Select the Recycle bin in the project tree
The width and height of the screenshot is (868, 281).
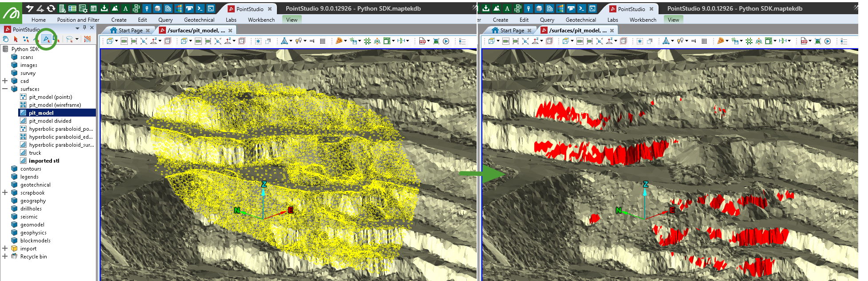click(33, 257)
